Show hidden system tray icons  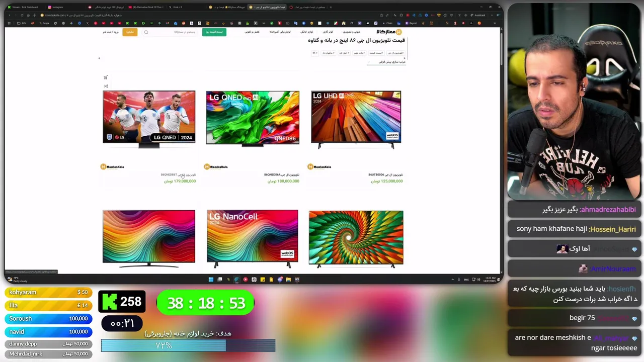[x=452, y=280]
